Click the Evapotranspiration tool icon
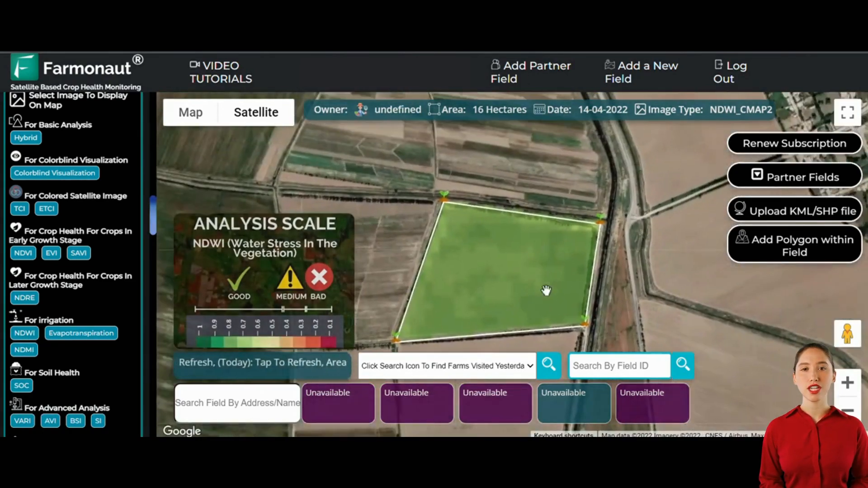Screen dimensions: 868x488 pos(80,333)
